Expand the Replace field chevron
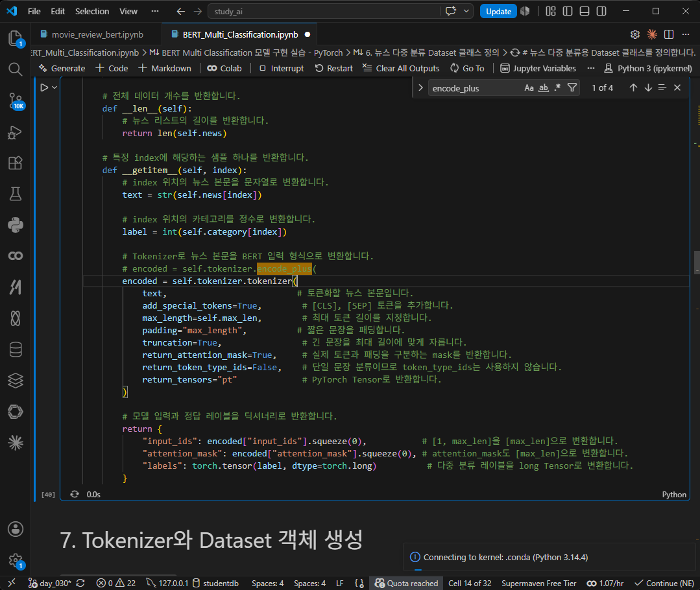The image size is (700, 590). coord(420,88)
